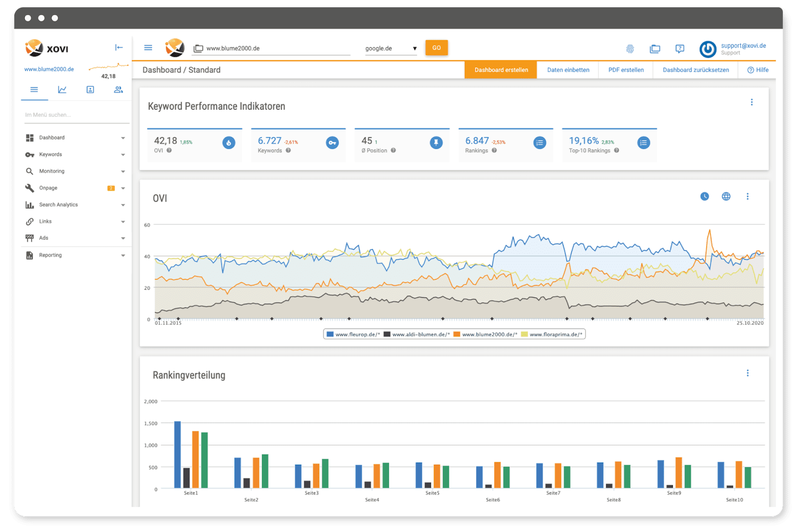
Task: Click the 6.847 Rankings value
Action: point(477,141)
